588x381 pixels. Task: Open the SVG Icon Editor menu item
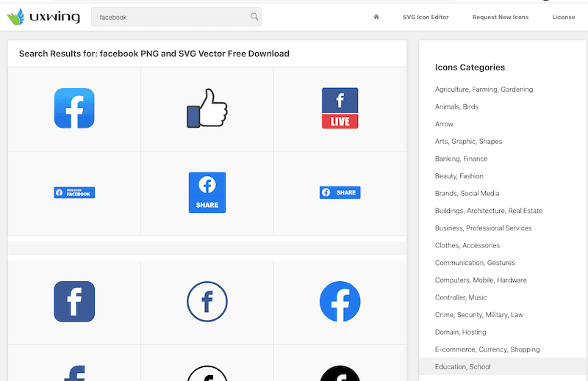pos(426,17)
